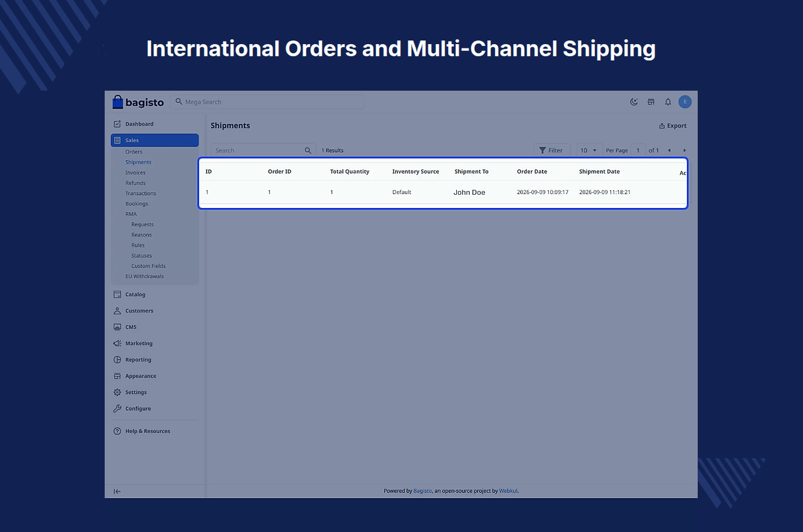
Task: Open RMA Requests
Action: pos(142,225)
